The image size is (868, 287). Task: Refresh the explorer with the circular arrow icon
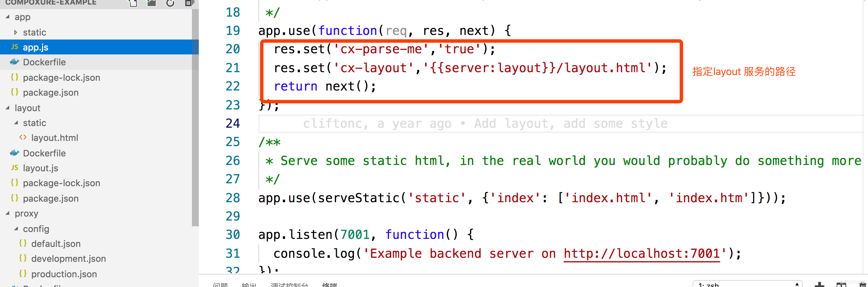[170, 3]
